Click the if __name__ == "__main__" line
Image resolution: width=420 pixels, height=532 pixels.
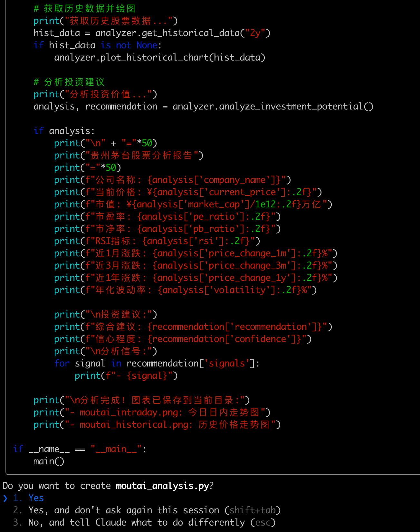coord(80,449)
